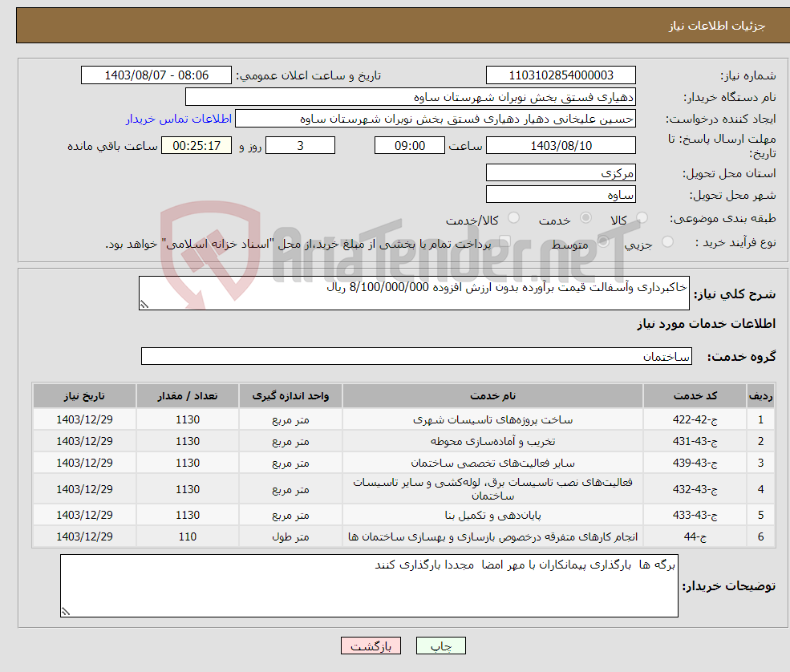Click the تعداد / مقدار column header
The image size is (790, 672).
click(x=188, y=396)
